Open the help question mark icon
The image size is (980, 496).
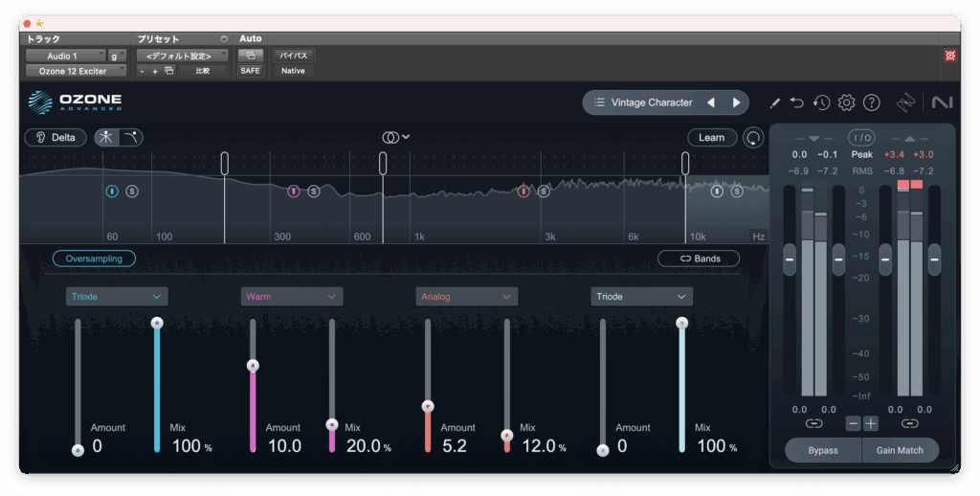[871, 102]
